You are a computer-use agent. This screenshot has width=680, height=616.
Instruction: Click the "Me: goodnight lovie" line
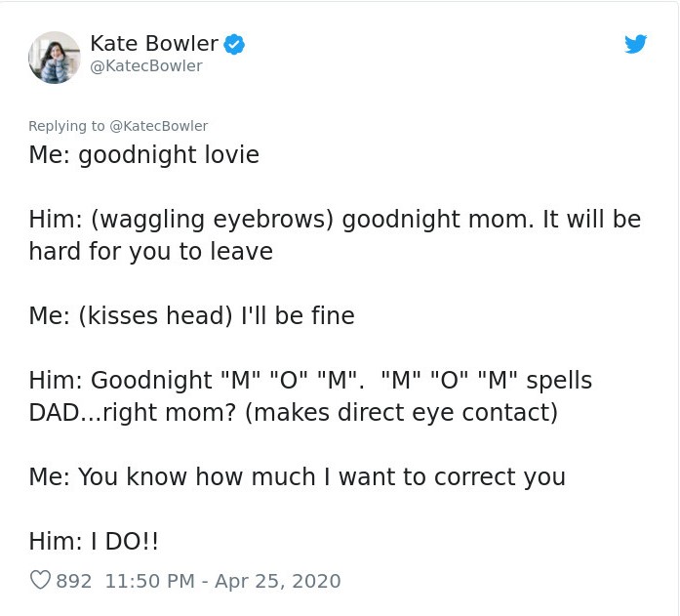(143, 155)
